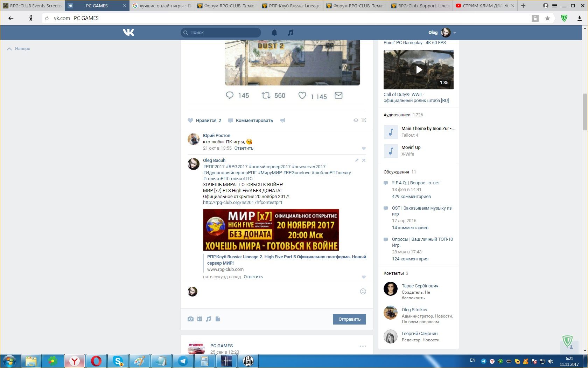588x368 pixels.
Task: Open rpg-club.org/ns2017hfcontestpr1 link
Action: (243, 203)
